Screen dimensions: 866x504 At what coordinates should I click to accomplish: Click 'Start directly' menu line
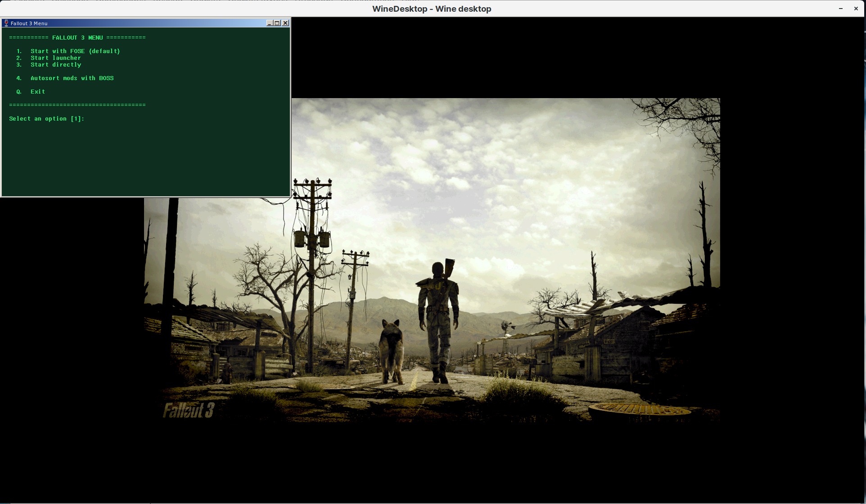coord(56,65)
